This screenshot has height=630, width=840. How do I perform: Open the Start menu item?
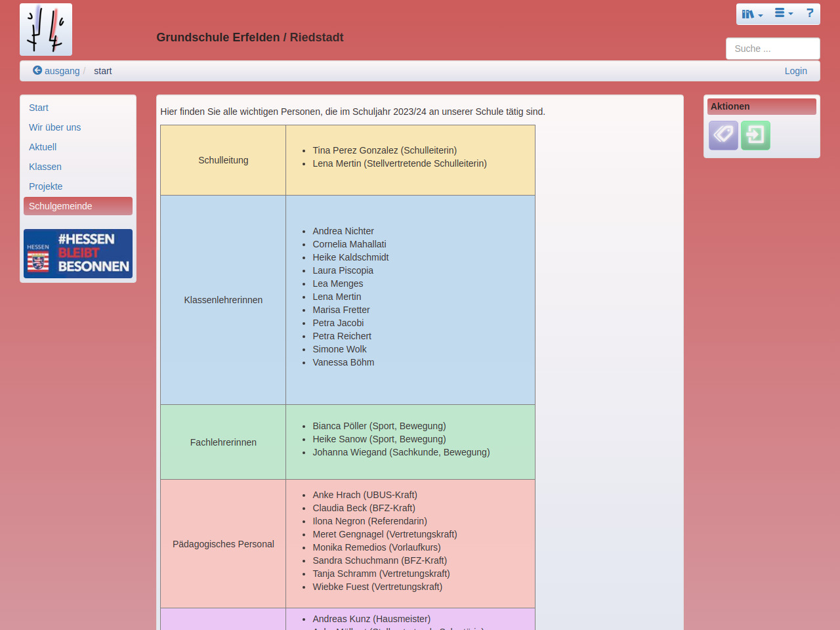(x=39, y=108)
